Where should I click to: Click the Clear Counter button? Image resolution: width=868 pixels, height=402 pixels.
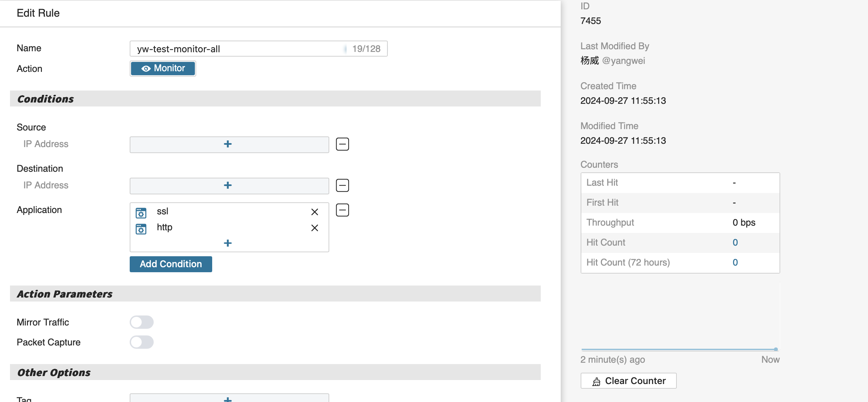tap(628, 381)
